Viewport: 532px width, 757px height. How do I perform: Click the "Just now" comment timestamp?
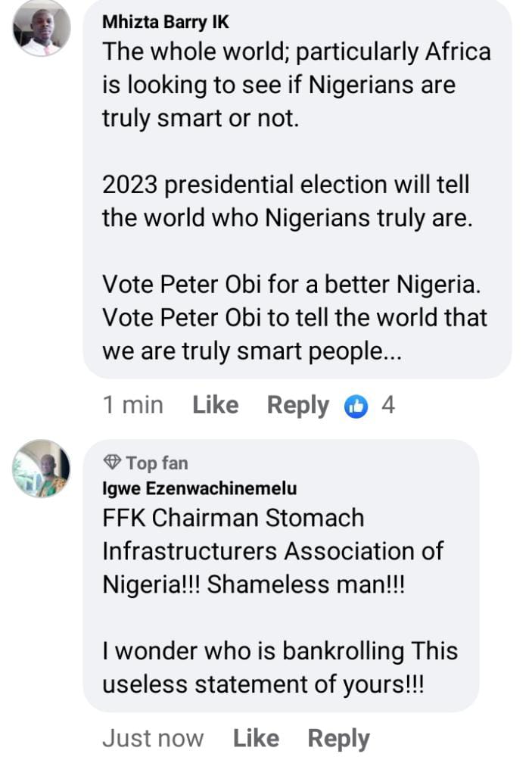[153, 738]
